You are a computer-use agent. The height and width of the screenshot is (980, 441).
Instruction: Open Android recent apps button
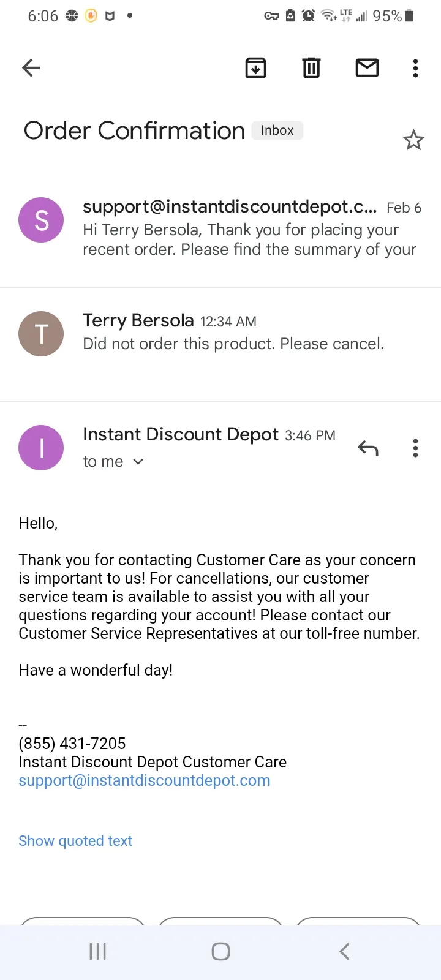(x=97, y=951)
